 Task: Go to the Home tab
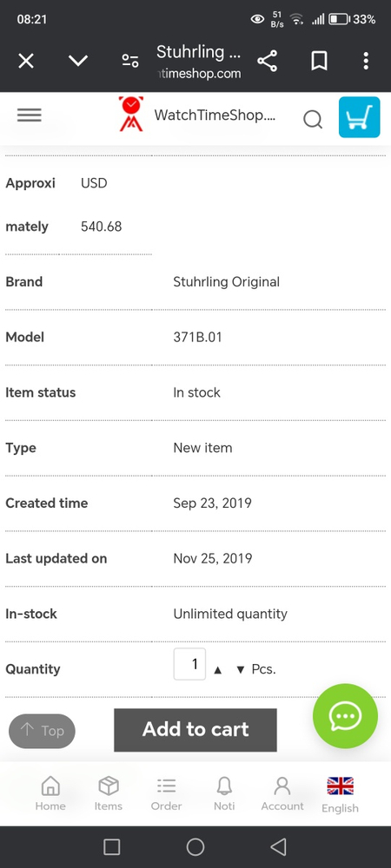(50, 793)
